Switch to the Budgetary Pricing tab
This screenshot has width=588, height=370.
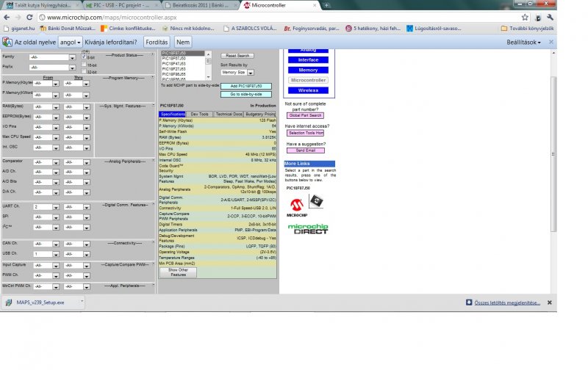260,114
